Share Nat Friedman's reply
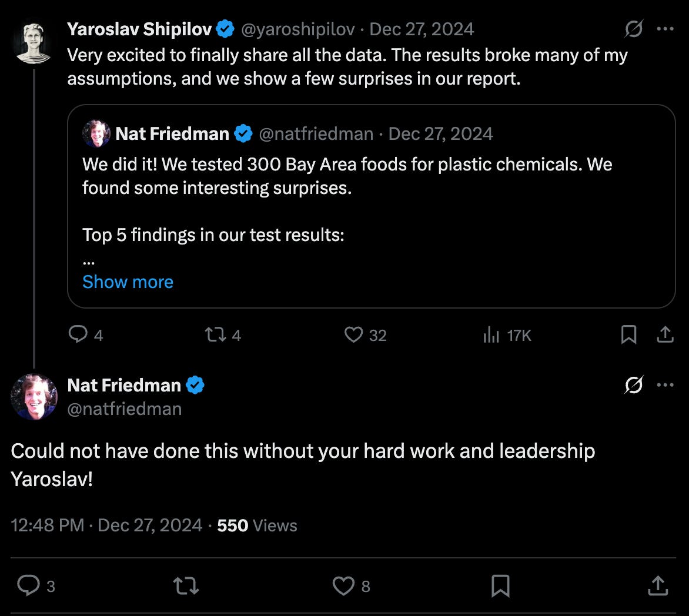The width and height of the screenshot is (689, 616). [x=657, y=585]
